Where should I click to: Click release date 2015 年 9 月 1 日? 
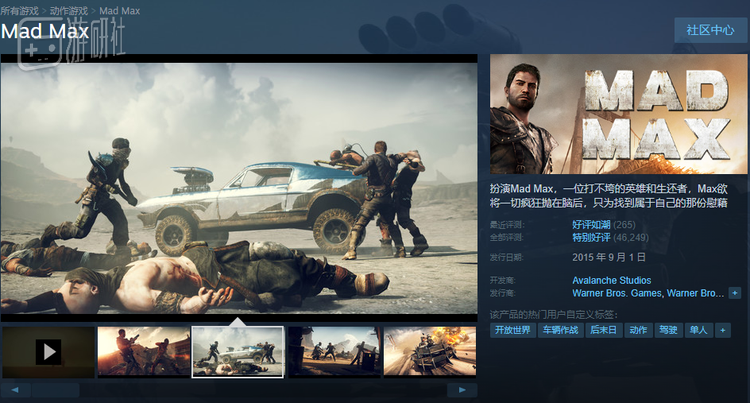[609, 258]
